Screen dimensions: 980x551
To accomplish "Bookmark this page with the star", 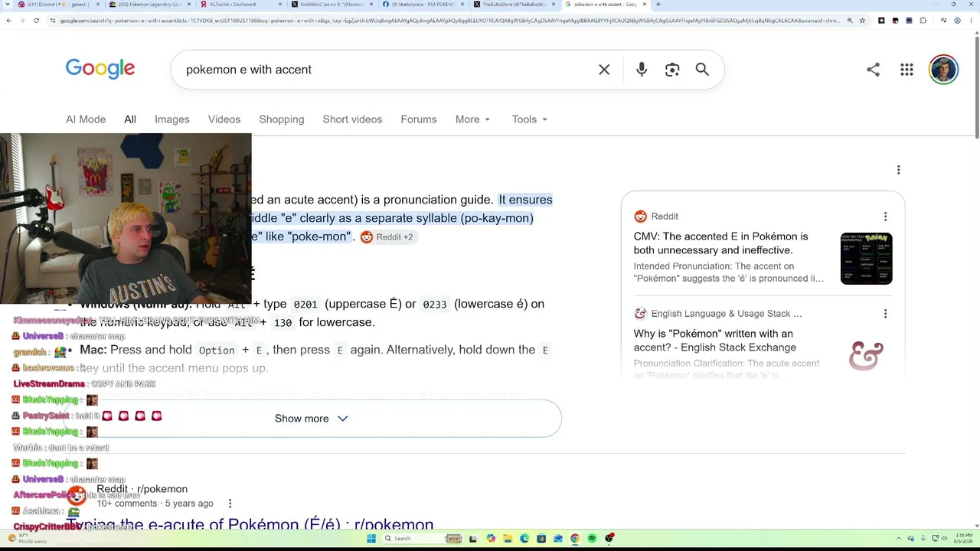I will (x=862, y=21).
